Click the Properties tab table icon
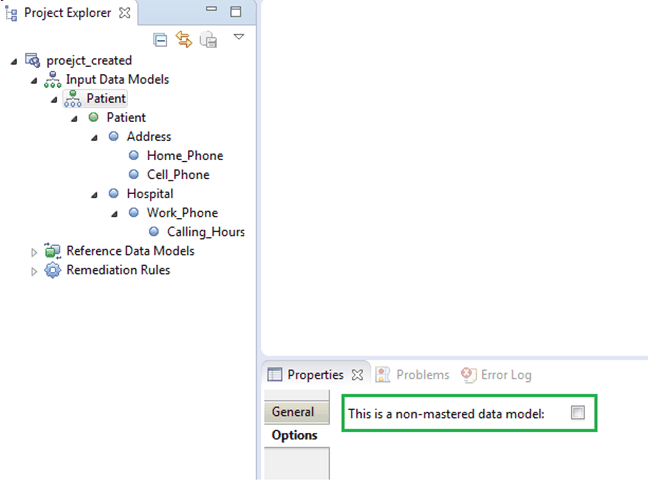This screenshot has width=648, height=482. pyautogui.click(x=274, y=375)
